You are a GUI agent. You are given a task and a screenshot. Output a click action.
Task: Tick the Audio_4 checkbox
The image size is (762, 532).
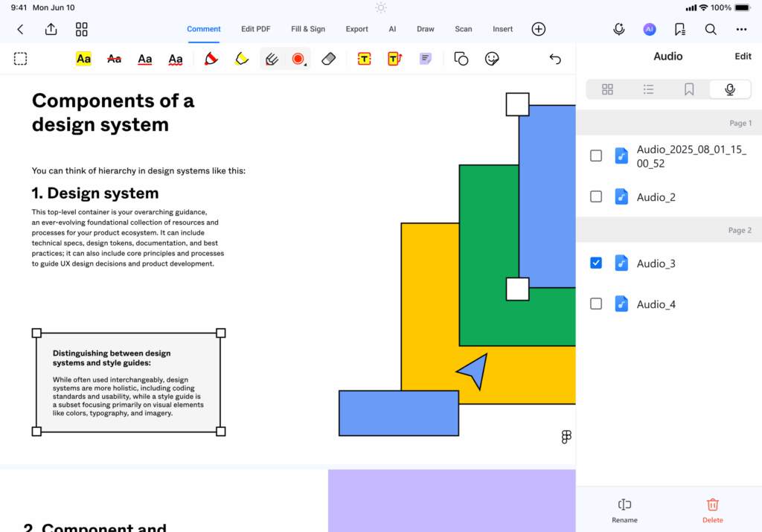(x=596, y=304)
